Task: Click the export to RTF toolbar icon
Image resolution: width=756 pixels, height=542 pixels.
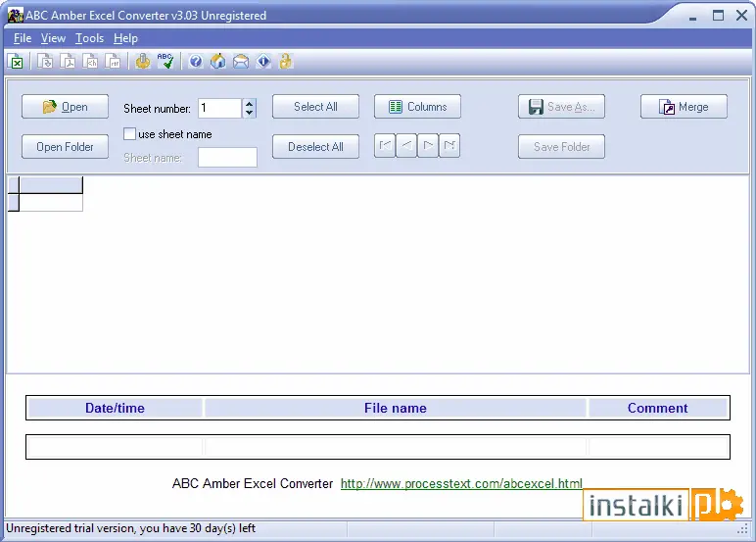Action: click(113, 62)
